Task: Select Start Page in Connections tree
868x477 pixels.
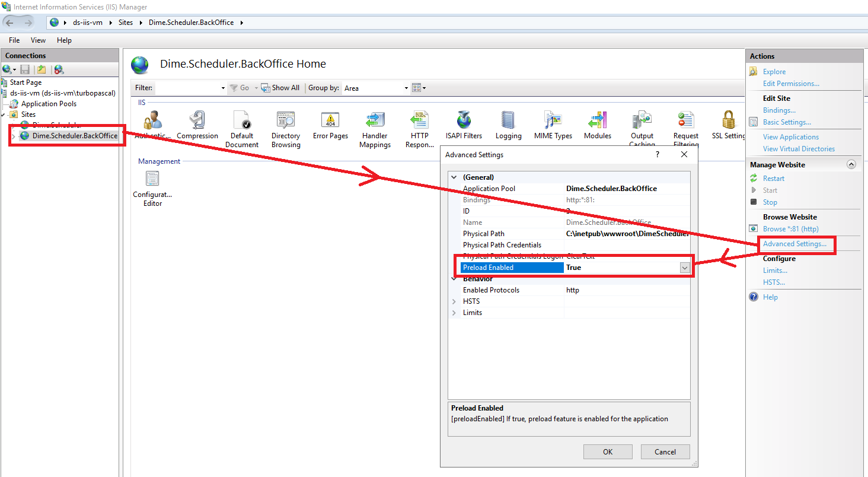Action: [x=25, y=82]
